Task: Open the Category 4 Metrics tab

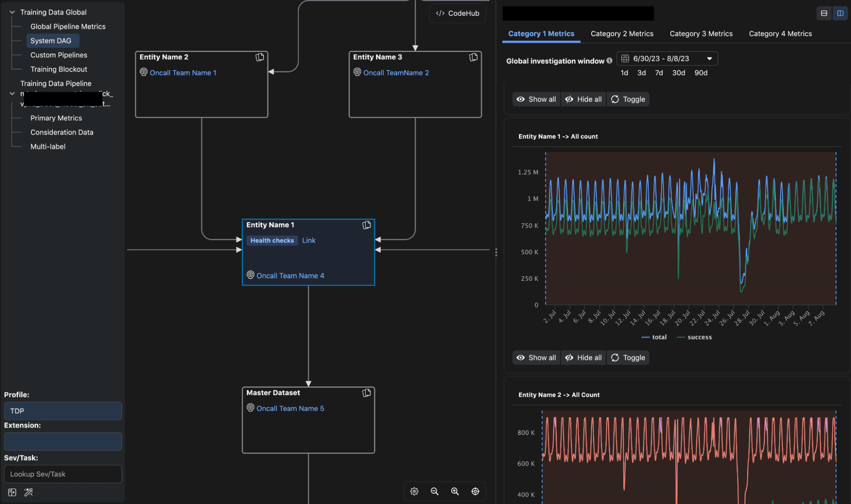Action: coord(780,34)
